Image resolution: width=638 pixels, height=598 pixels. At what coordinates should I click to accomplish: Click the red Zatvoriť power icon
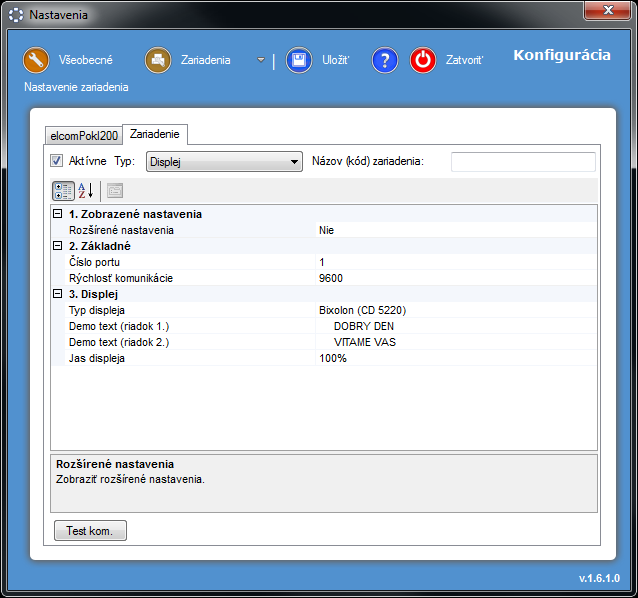423,60
